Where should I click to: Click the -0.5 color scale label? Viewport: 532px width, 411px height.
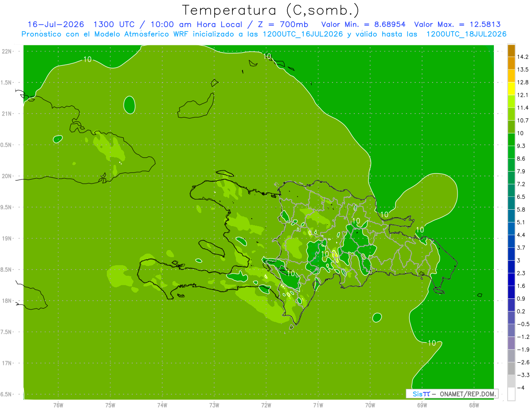(x=522, y=324)
